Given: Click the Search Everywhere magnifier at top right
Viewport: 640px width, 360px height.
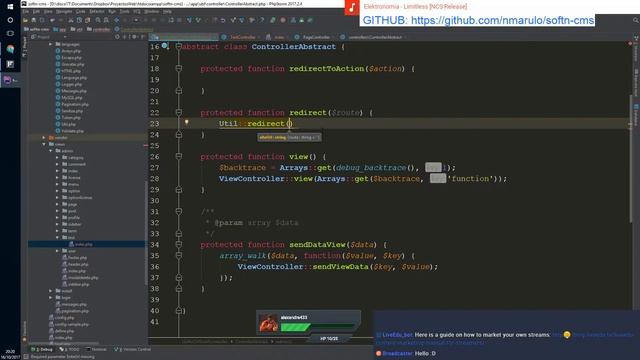Looking at the screenshot, I should pyautogui.click(x=636, y=20).
